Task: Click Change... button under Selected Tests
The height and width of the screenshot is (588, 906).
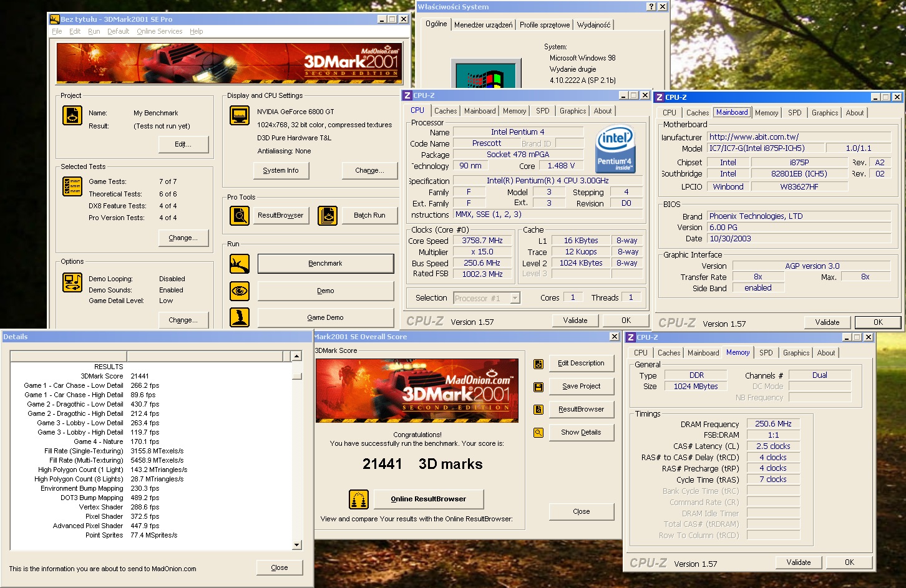Action: 183,238
